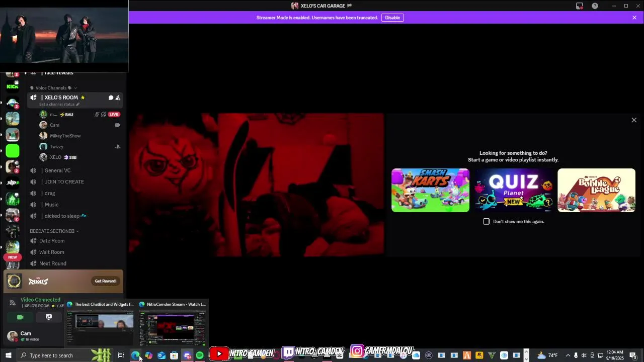This screenshot has width=644, height=362.
Task: Collapse the DATE SECTION category
Action: pyautogui.click(x=54, y=231)
